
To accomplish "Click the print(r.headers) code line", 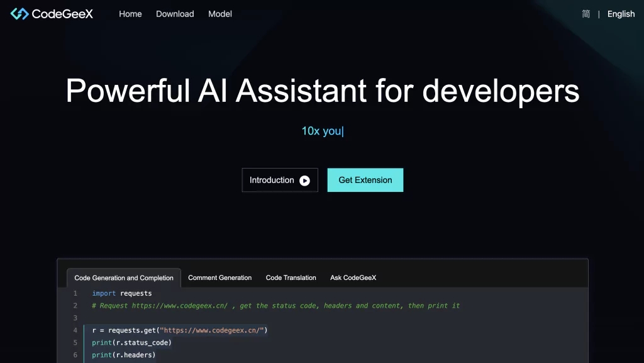I will 123,355.
